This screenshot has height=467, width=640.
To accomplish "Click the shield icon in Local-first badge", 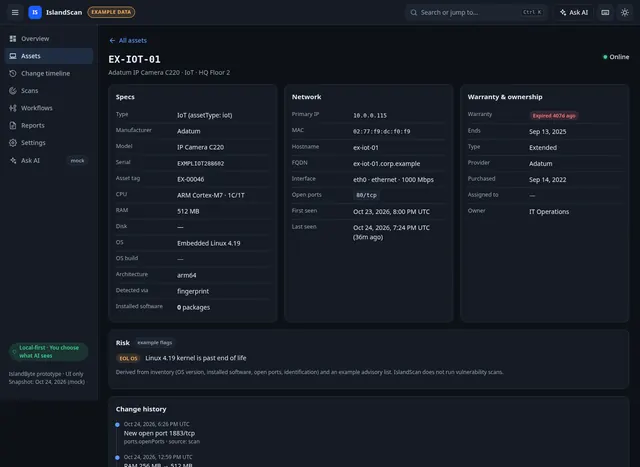I will [14, 351].
